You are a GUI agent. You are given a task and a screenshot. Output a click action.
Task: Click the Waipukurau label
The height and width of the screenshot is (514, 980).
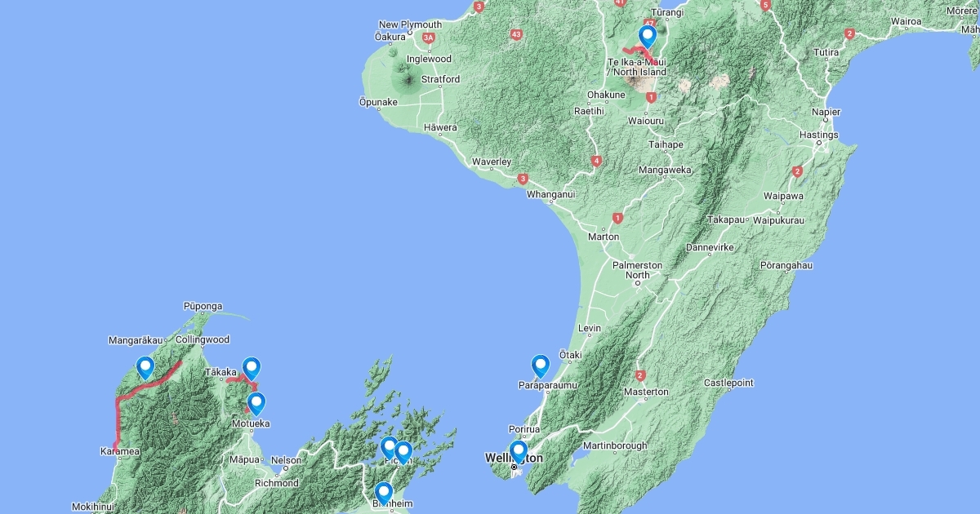778,221
